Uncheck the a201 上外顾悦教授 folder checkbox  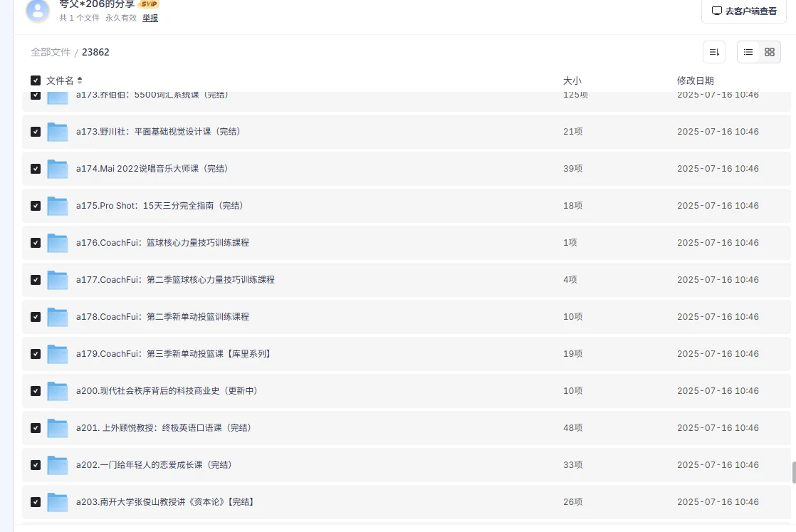pyautogui.click(x=36, y=428)
